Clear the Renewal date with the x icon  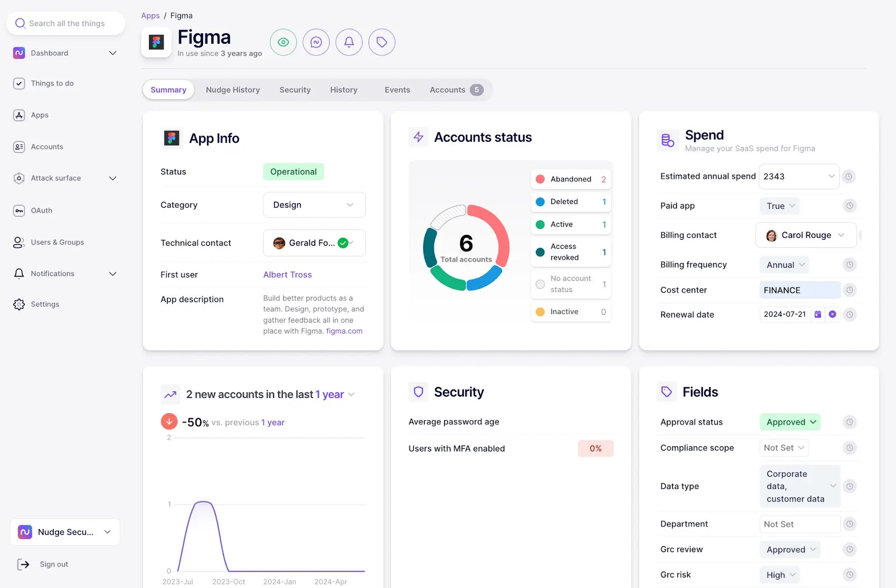[x=832, y=315]
